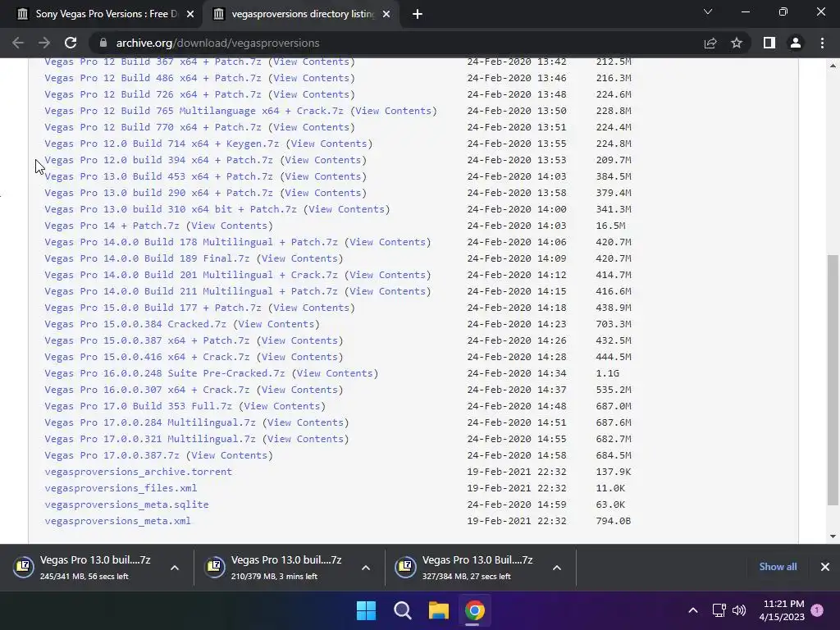Open the Chrome three-dot menu
The height and width of the screenshot is (630, 840).
(x=822, y=43)
